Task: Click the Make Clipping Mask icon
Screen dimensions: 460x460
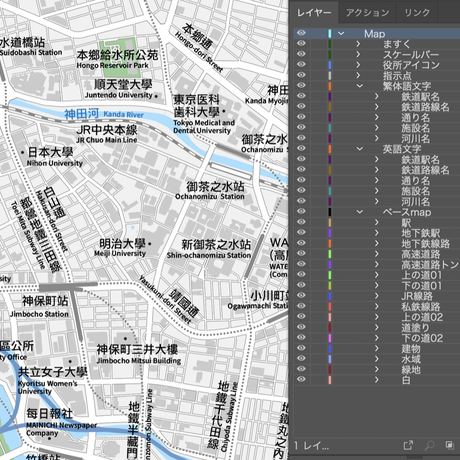Action: 449,445
